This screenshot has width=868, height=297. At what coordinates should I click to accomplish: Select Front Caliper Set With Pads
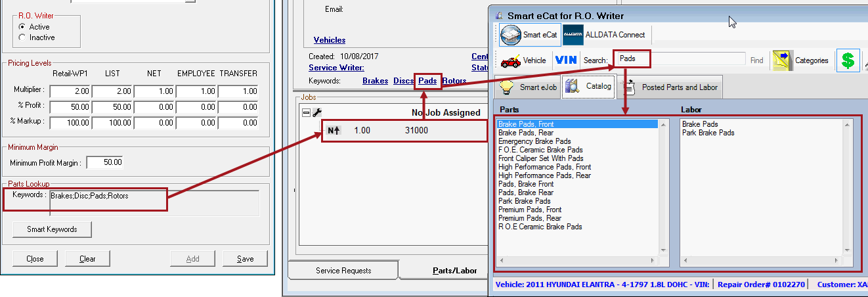point(541,158)
